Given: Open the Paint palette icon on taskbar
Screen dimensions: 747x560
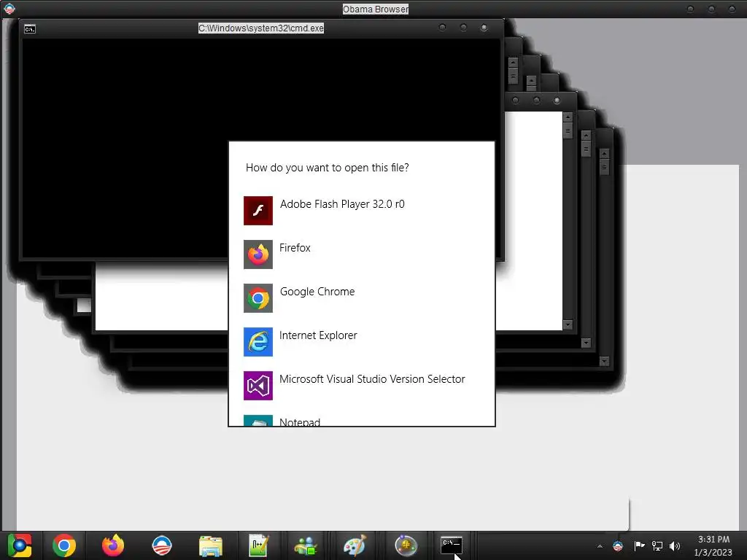Looking at the screenshot, I should point(355,545).
